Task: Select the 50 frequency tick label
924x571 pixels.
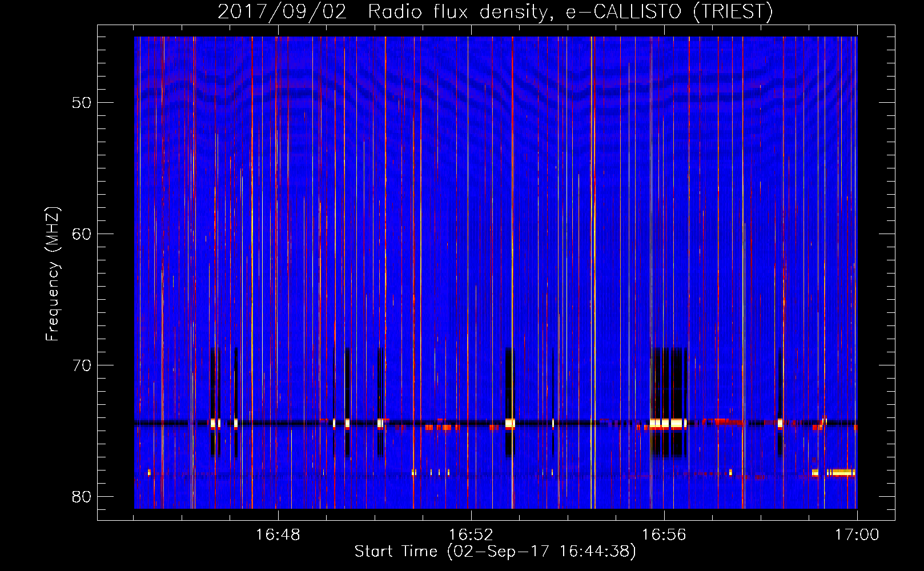Action: [82, 103]
